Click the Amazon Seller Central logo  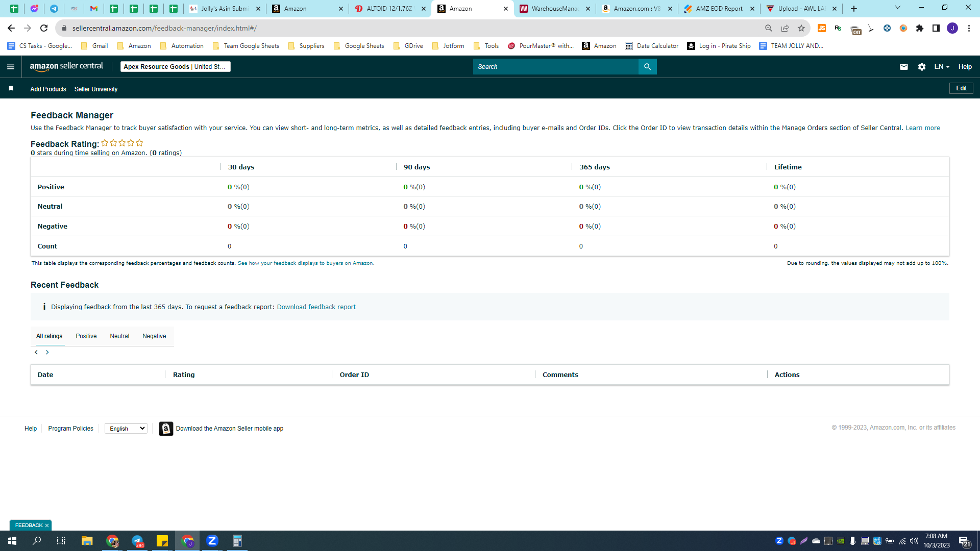pos(66,66)
